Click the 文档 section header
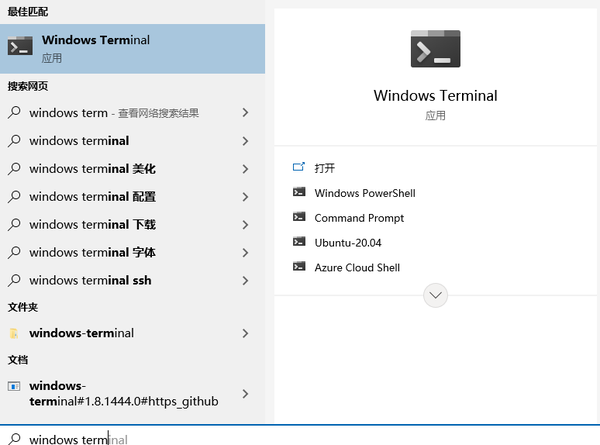Screen dimensions: 600x445 (x=18, y=360)
